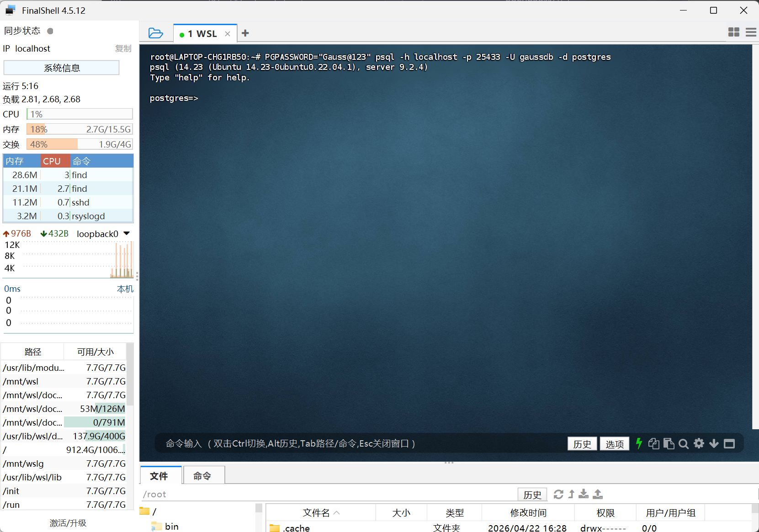The height and width of the screenshot is (532, 759).
Task: Click the paste icon in command bar
Action: [x=669, y=443]
